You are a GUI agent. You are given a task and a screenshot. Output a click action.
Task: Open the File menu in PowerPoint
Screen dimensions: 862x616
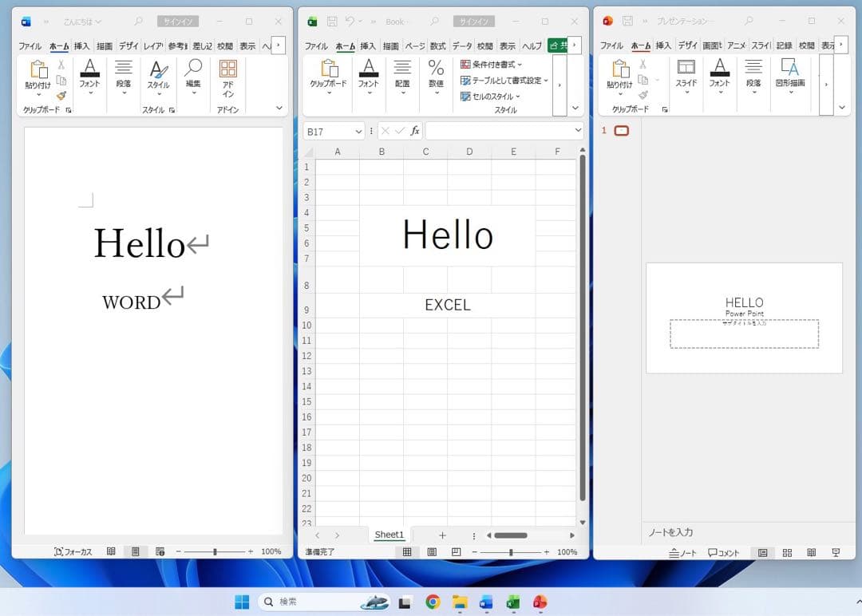[x=611, y=45]
